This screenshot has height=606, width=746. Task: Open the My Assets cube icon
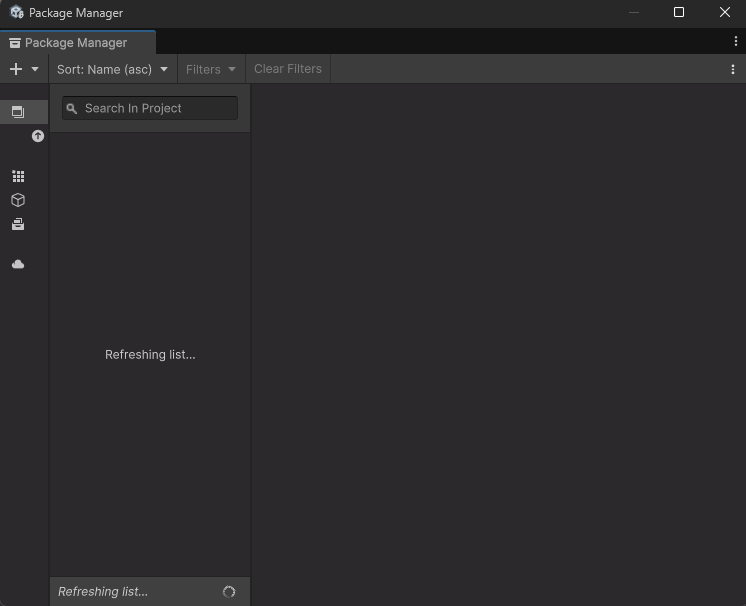point(18,200)
